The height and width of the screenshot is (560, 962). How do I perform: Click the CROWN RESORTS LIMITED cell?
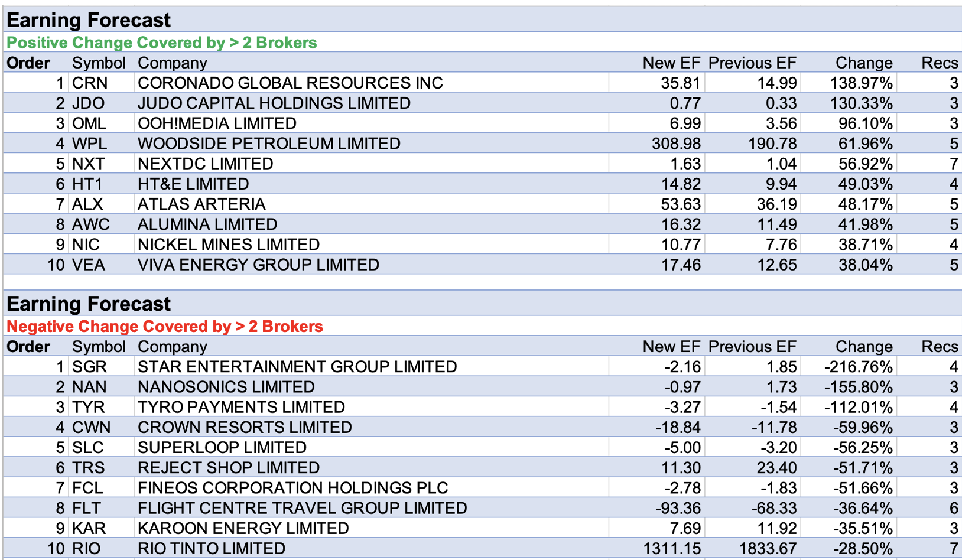pos(245,427)
